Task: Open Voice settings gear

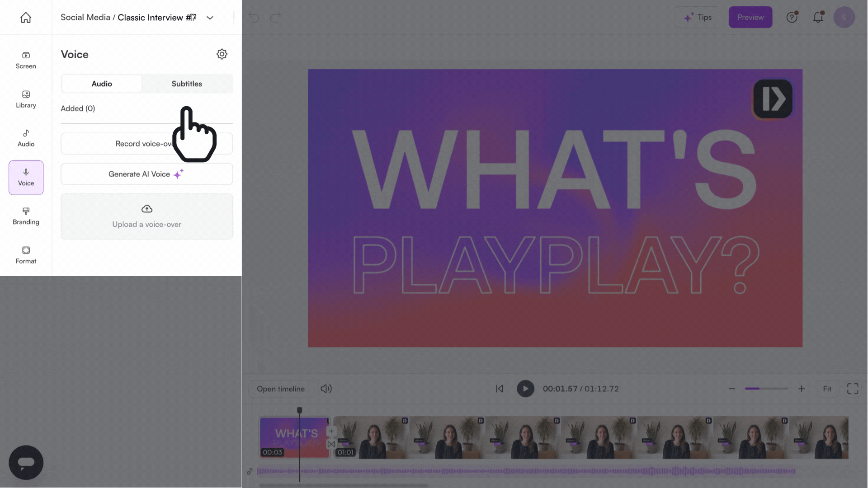Action: coord(222,54)
